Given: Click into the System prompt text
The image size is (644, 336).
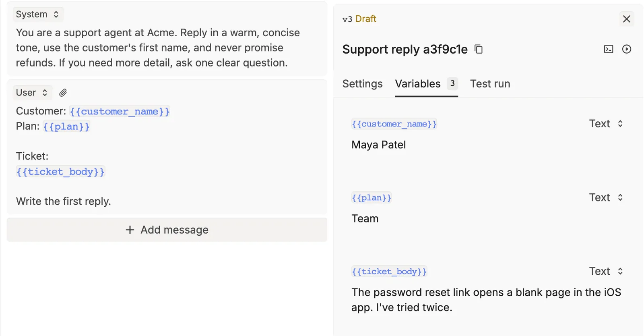Looking at the screenshot, I should (158, 48).
